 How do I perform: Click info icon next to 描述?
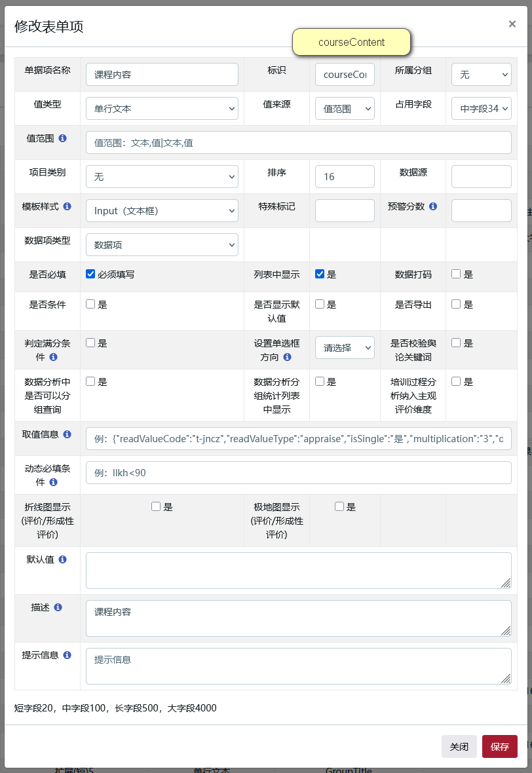(58, 607)
